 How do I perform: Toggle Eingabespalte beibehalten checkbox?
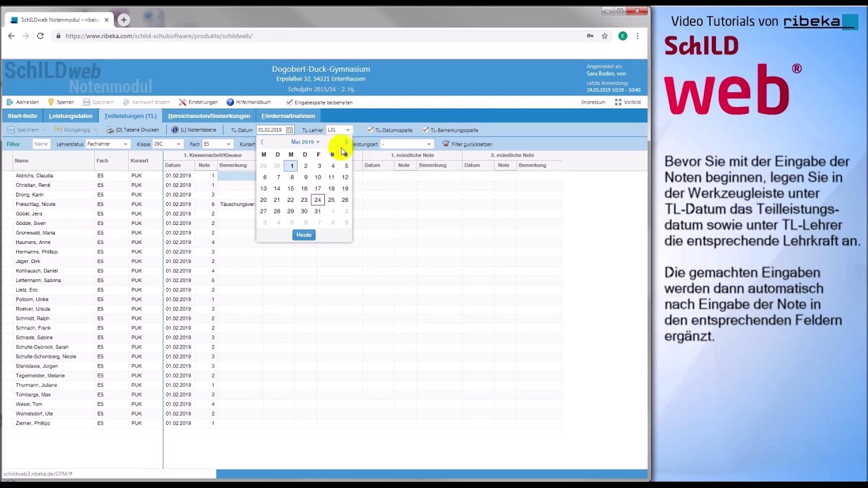pos(290,102)
